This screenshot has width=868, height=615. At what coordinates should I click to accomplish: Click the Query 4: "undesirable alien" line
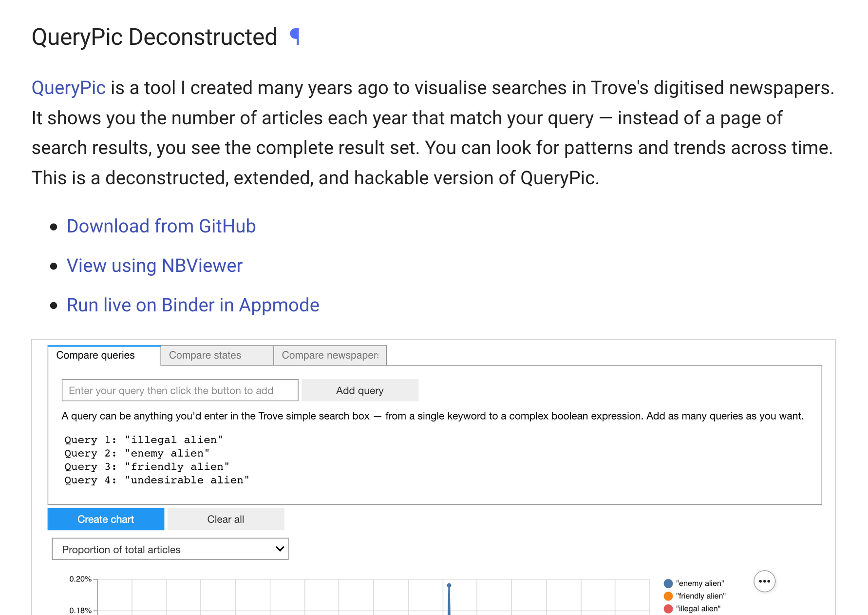pyautogui.click(x=157, y=480)
